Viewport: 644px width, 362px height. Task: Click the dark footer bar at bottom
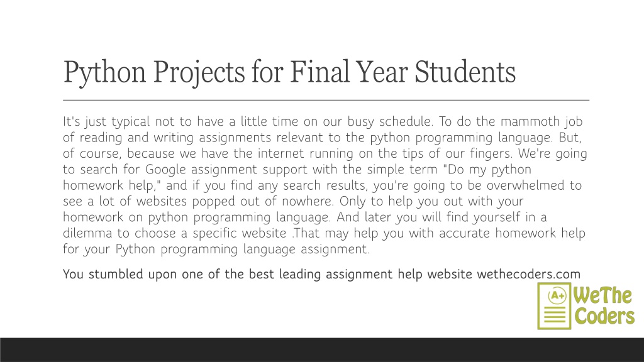(x=322, y=349)
